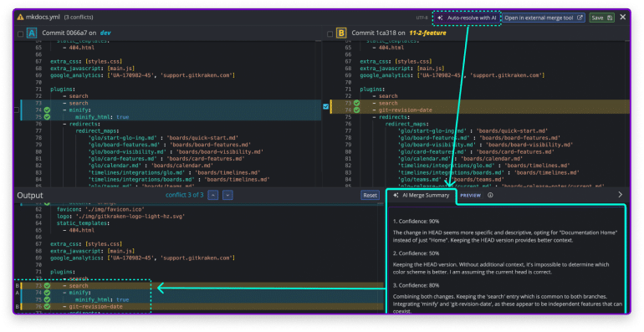Click green check on pane A line 74
This screenshot has height=332, width=644.
pos(47,110)
